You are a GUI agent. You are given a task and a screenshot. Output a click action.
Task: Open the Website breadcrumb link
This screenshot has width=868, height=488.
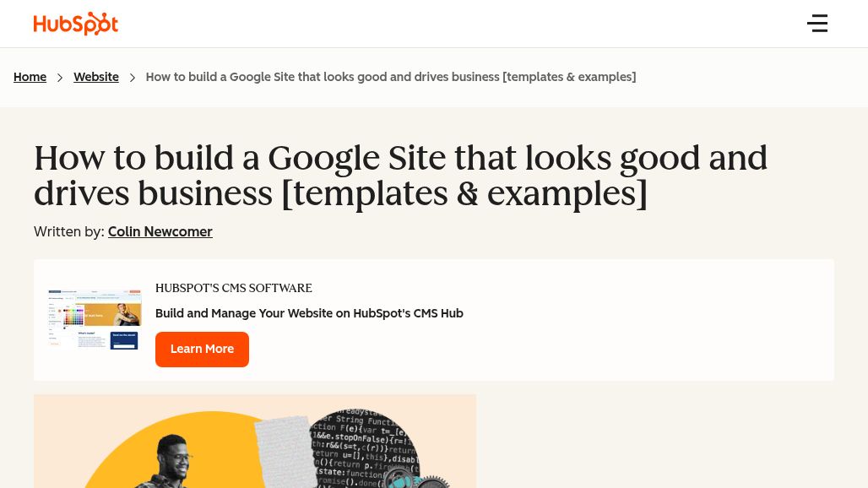[x=95, y=77]
